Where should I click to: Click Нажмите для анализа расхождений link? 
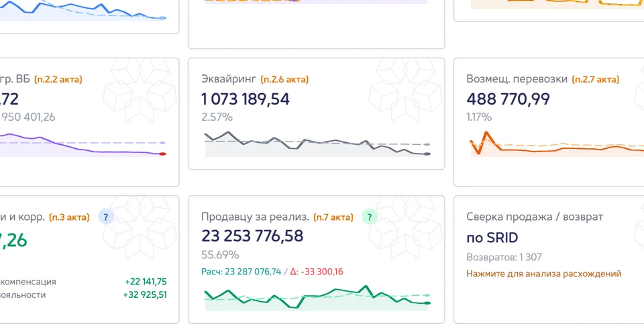pyautogui.click(x=544, y=274)
